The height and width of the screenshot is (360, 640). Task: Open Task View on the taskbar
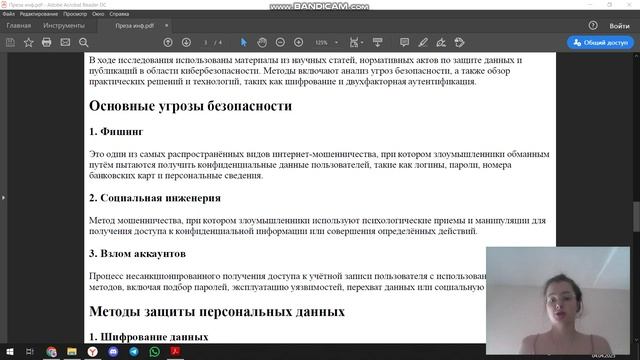[30, 351]
